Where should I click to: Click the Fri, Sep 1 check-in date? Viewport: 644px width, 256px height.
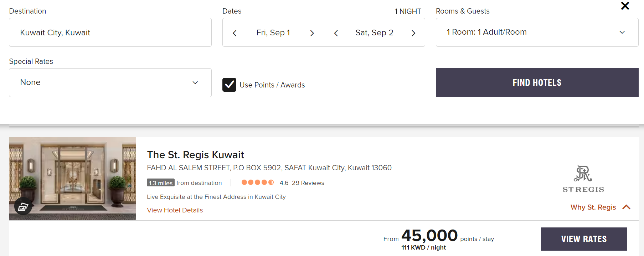pos(273,33)
